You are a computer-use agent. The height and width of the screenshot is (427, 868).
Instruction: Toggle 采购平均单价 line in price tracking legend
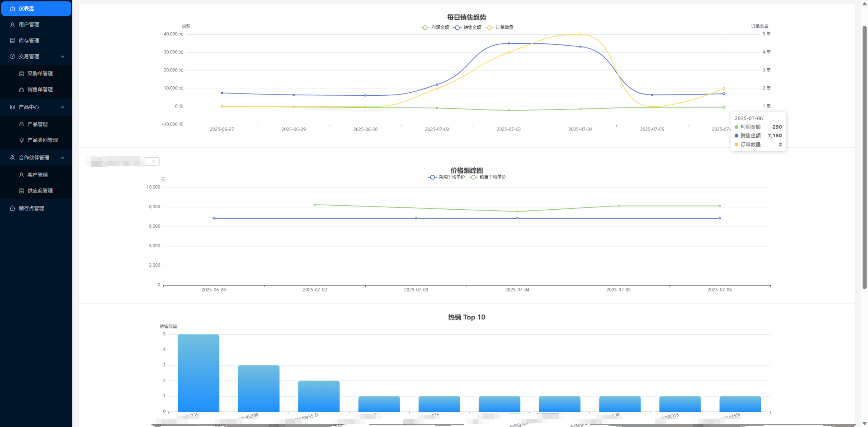coord(447,177)
